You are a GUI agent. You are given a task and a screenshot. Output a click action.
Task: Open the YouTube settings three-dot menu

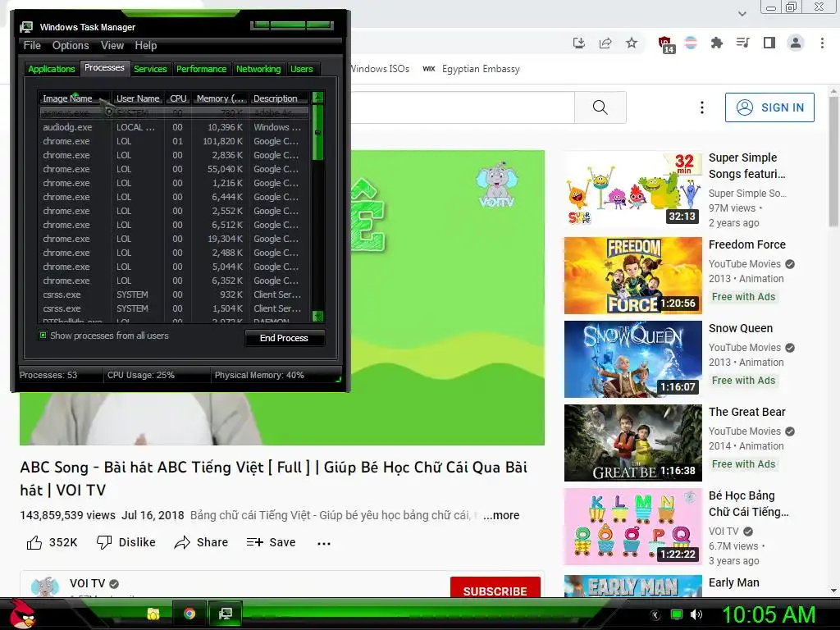702,107
